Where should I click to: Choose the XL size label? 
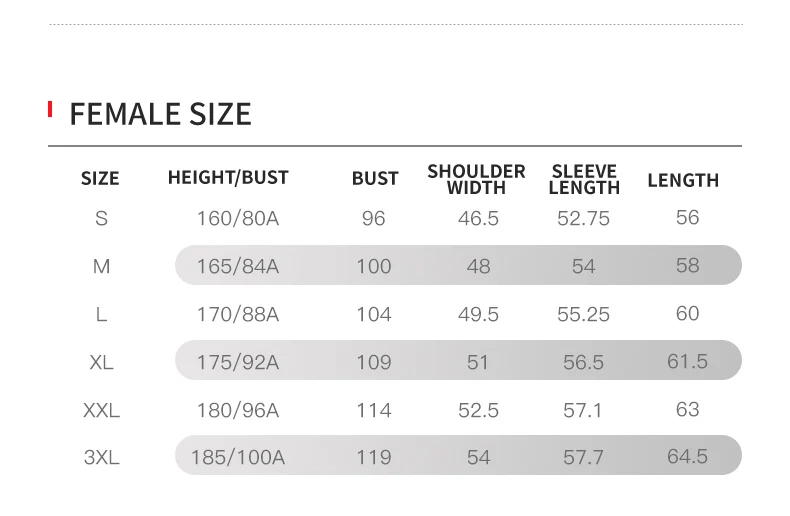(x=101, y=362)
